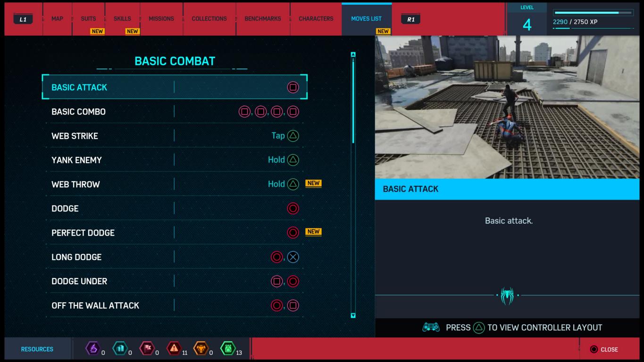Switch to the Skills tab
The image size is (644, 362).
pos(122,19)
